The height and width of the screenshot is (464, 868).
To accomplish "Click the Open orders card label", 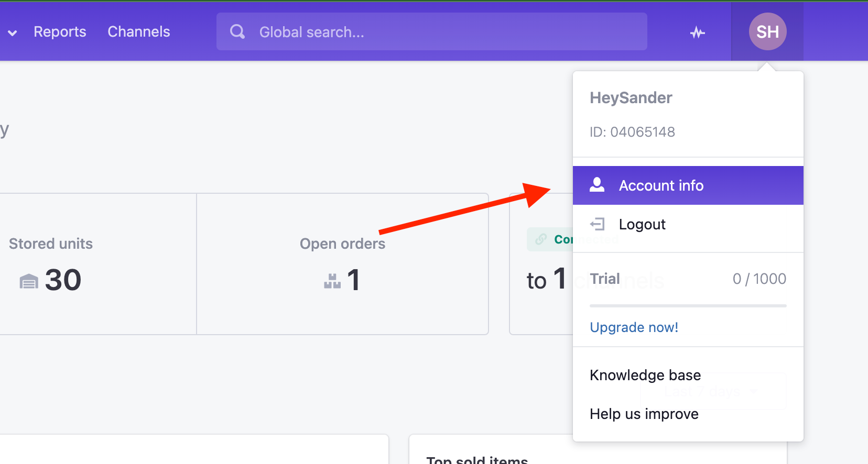I will pos(342,244).
